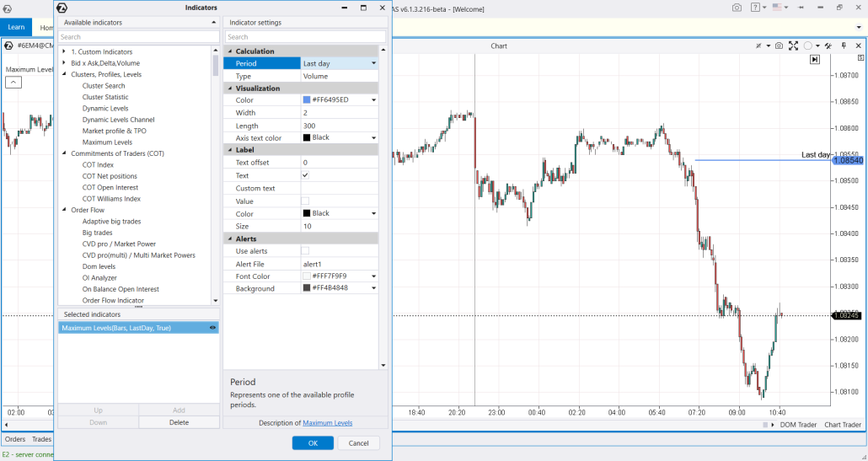Collapse the Order Flow indicator group
The image size is (868, 461).
pos(64,210)
